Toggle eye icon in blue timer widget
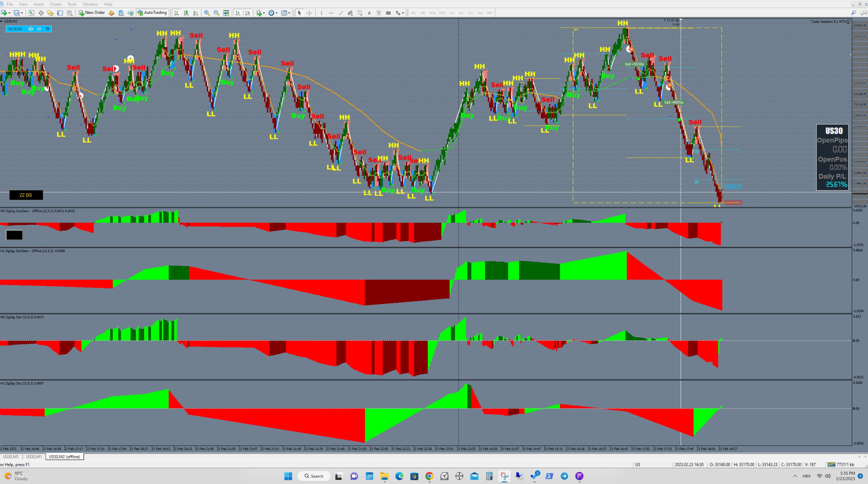Screen dimensions: 868x484 coord(31,29)
